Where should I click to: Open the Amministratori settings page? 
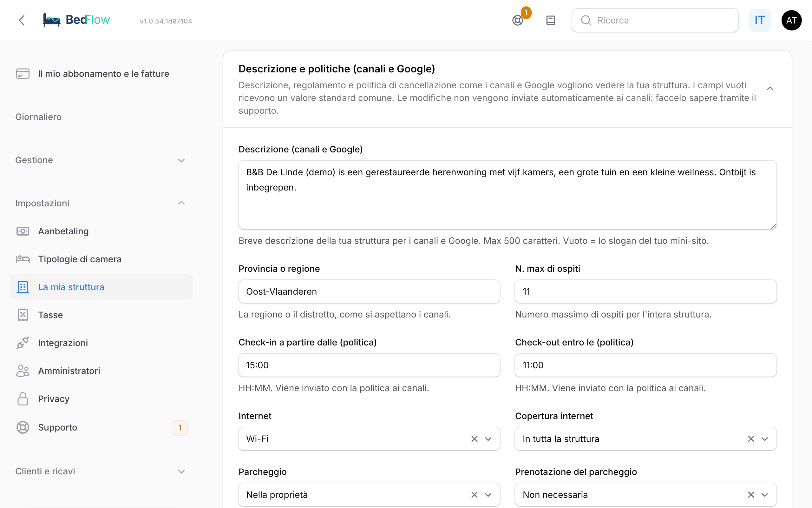(101, 371)
